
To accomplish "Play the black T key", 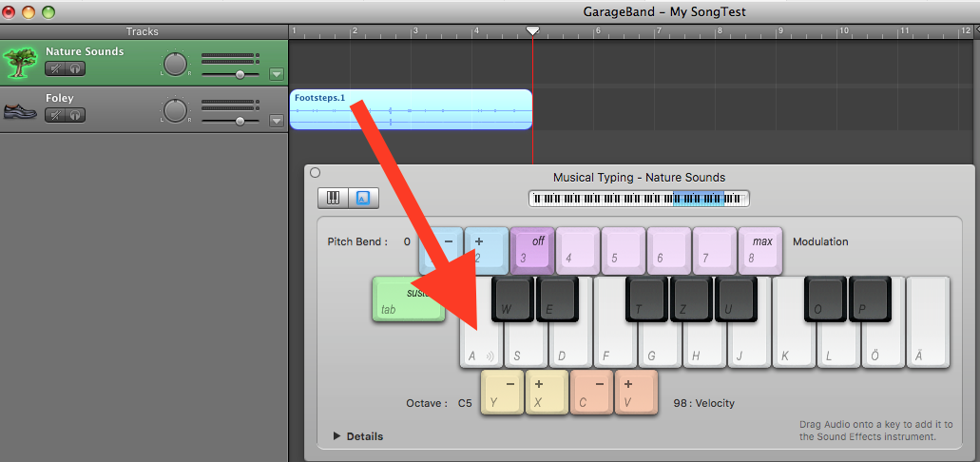I will [x=647, y=299].
